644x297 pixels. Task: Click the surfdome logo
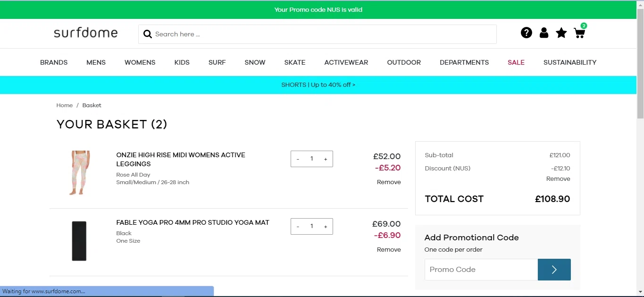pyautogui.click(x=85, y=33)
